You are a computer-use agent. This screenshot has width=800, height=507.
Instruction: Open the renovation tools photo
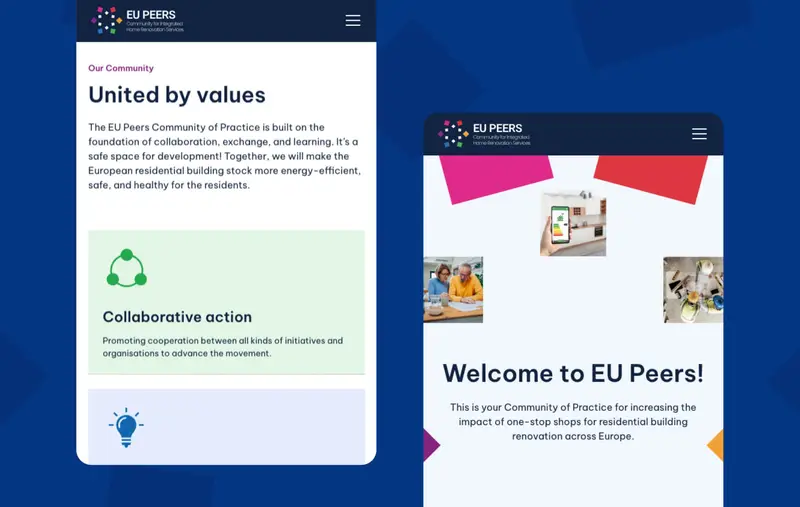click(x=693, y=290)
